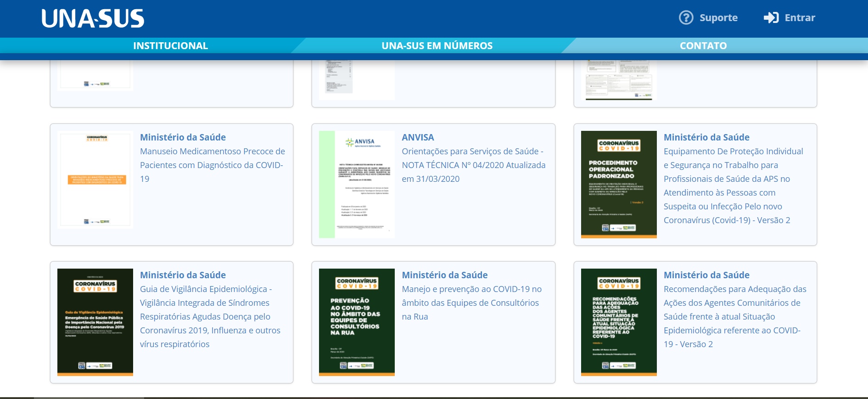Screen dimensions: 868x399
Task: Click the Entrar sign-in link
Action: (x=800, y=18)
